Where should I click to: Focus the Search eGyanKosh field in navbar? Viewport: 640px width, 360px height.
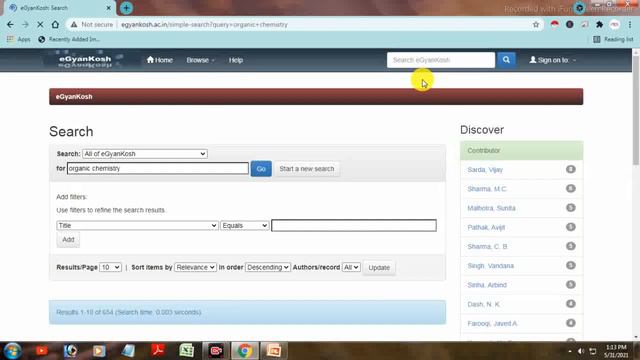pyautogui.click(x=441, y=60)
